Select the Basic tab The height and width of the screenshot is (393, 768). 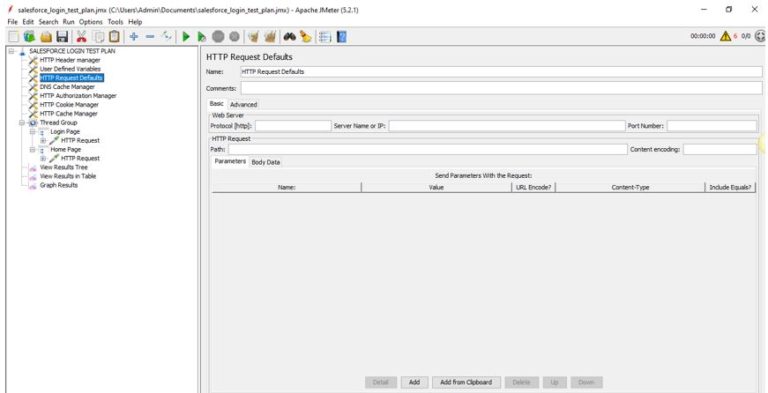click(x=216, y=104)
